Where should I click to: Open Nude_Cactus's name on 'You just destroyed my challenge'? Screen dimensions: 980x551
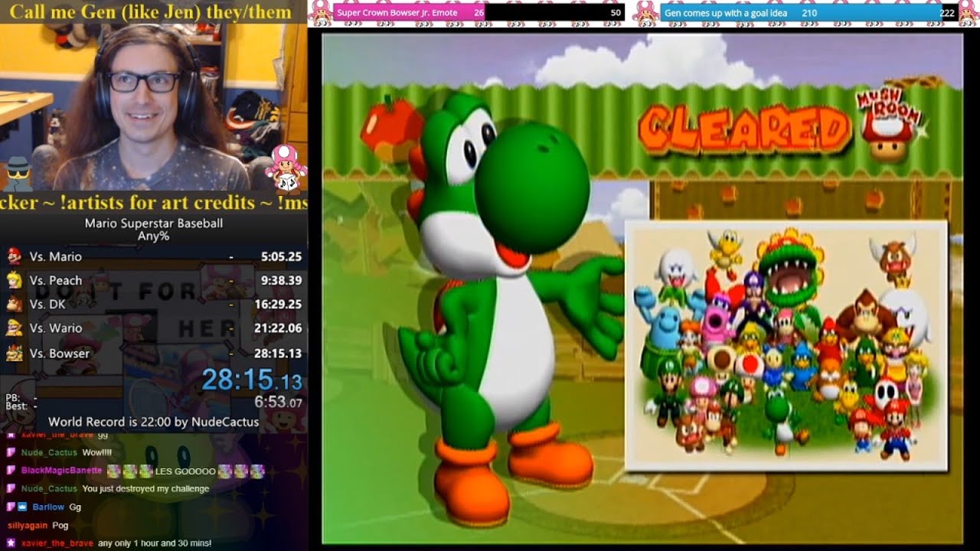pyautogui.click(x=49, y=488)
